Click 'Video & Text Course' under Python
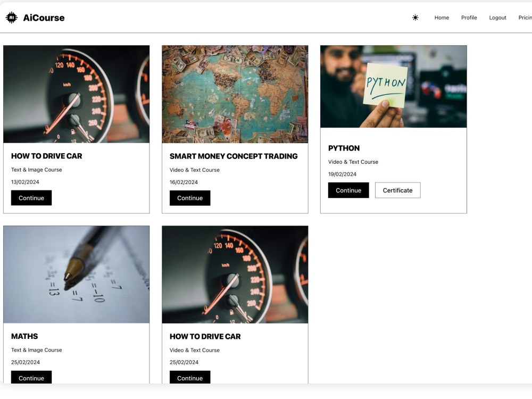Image resolution: width=532 pixels, height=399 pixels. (x=353, y=162)
